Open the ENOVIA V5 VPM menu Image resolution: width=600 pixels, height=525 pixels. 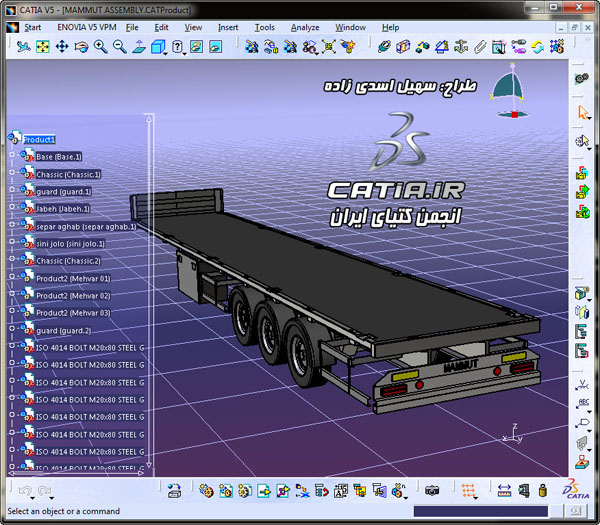pyautogui.click(x=87, y=28)
